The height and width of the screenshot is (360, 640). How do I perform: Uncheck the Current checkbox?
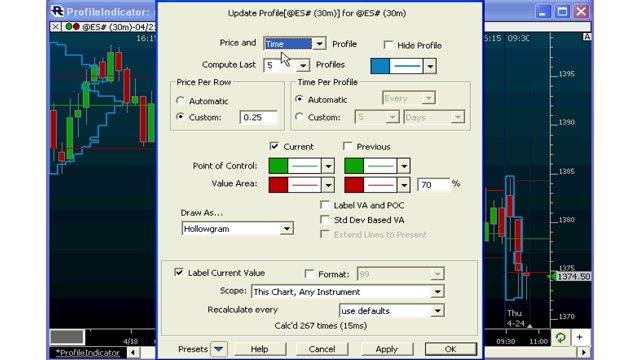(x=274, y=146)
